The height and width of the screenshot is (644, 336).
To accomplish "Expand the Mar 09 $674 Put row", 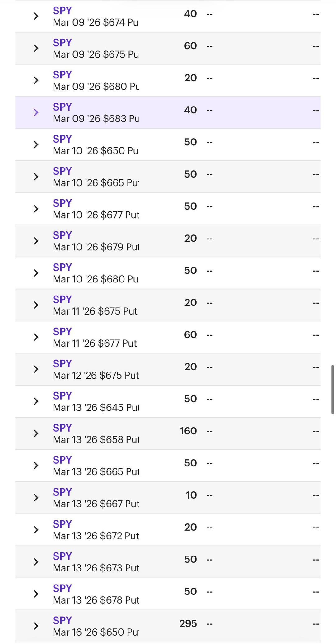I will pos(36,16).
